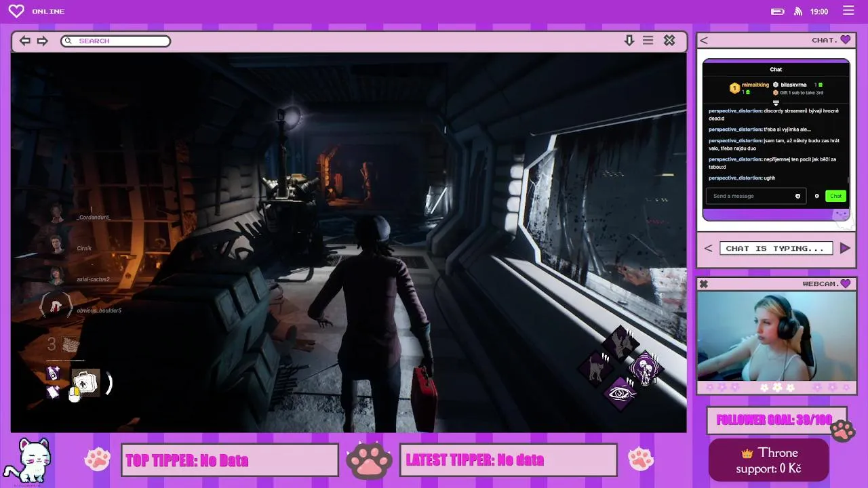Click the topmost perk diamond icon

point(620,344)
